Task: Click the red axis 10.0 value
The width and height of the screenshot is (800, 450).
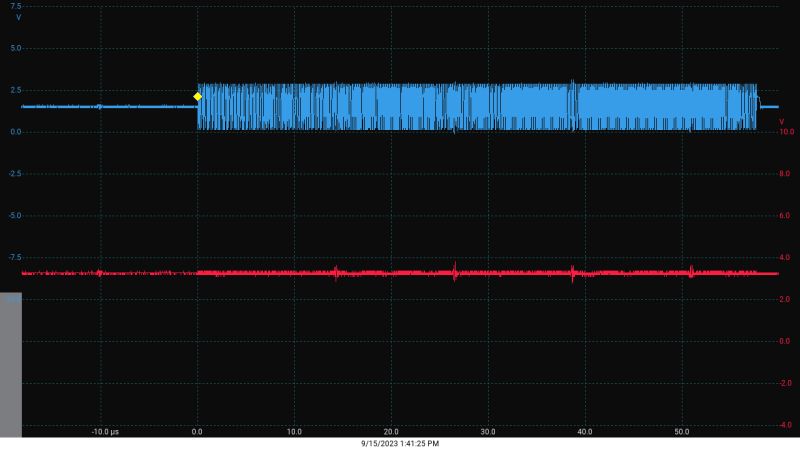Action: (786, 132)
